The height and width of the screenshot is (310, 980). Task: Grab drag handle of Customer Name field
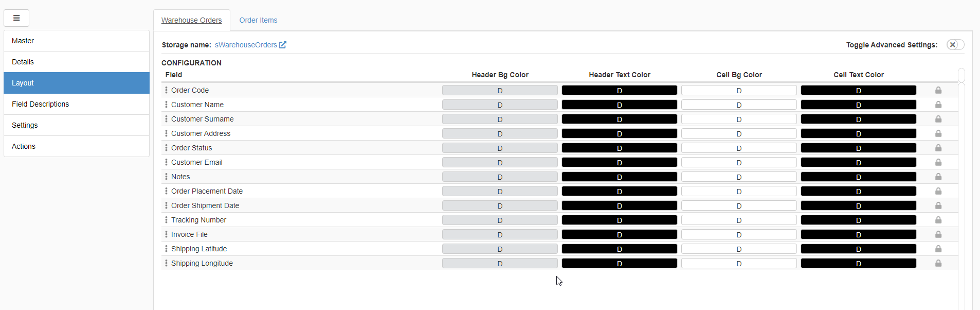166,105
